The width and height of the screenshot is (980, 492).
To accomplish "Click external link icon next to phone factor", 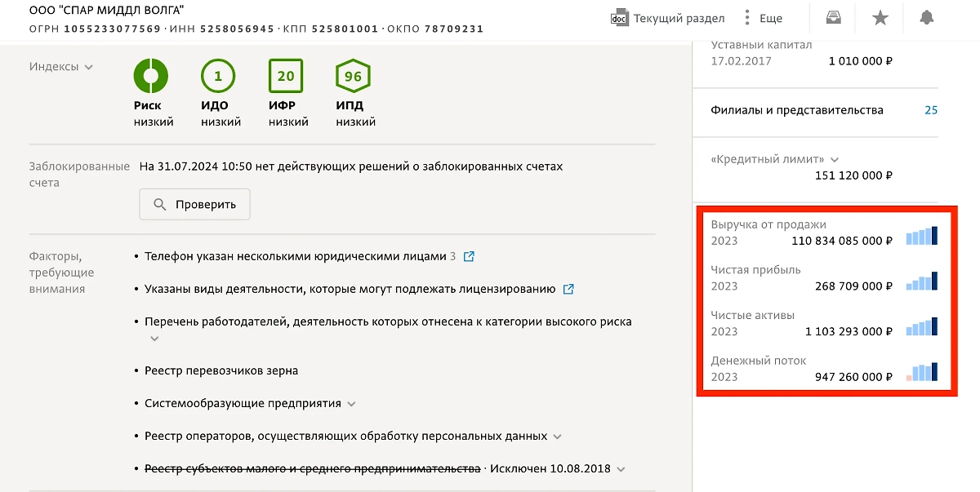I will pos(468,256).
